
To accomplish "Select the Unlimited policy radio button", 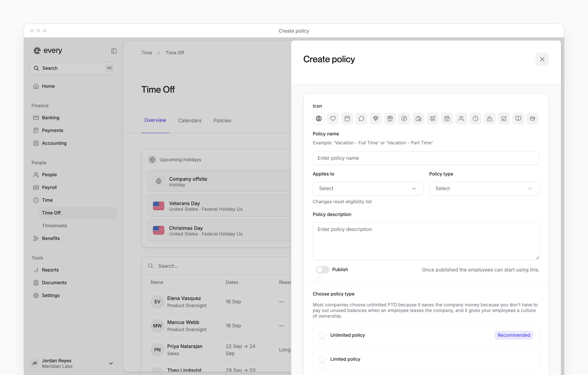I will point(322,335).
